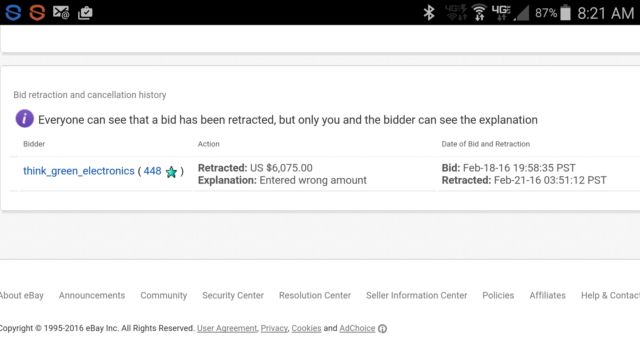640x360 pixels.
Task: Visit the Resolution Center link
Action: pos(315,295)
